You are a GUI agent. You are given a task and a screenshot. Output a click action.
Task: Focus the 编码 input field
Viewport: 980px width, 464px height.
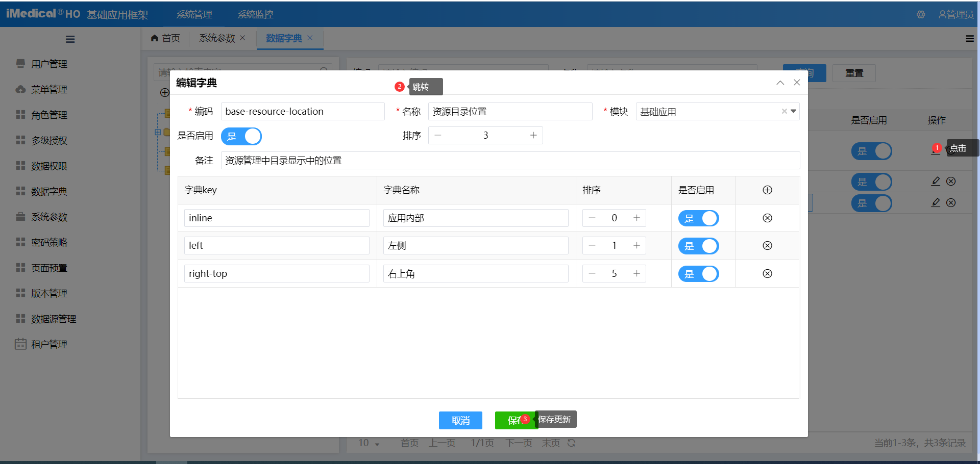303,112
